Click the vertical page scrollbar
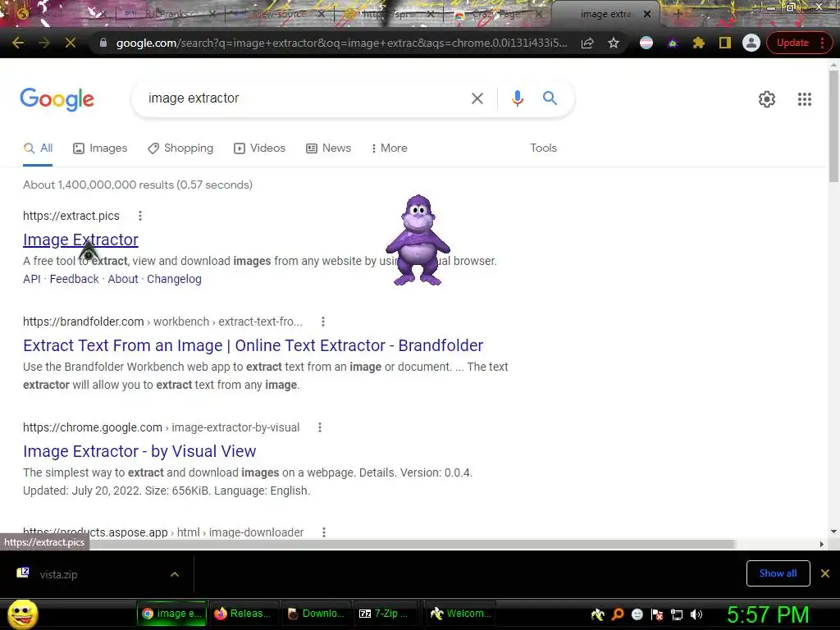The image size is (840, 630). coord(833,126)
